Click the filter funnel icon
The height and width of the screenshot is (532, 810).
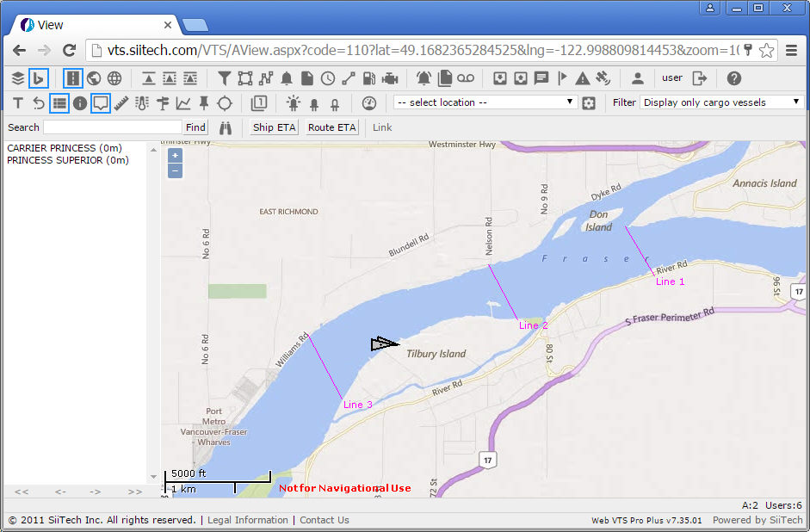[224, 78]
